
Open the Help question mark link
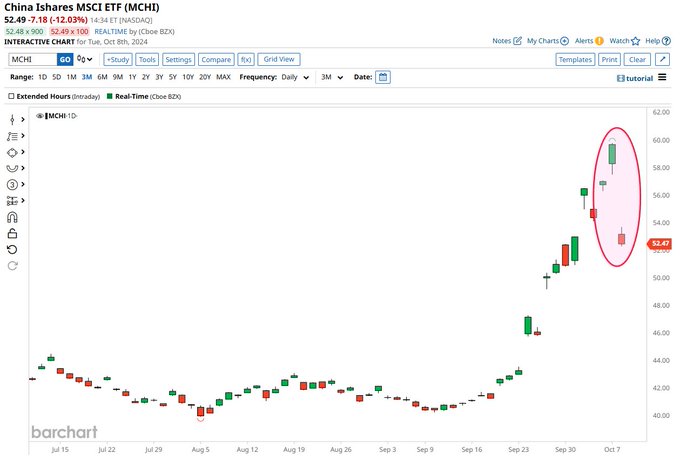[658, 41]
